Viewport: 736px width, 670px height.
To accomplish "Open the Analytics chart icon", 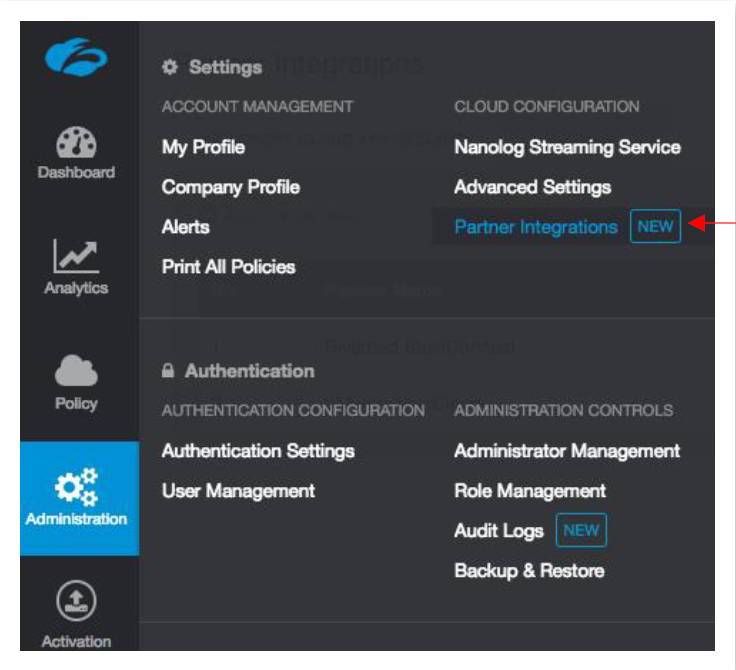I will coord(76,257).
